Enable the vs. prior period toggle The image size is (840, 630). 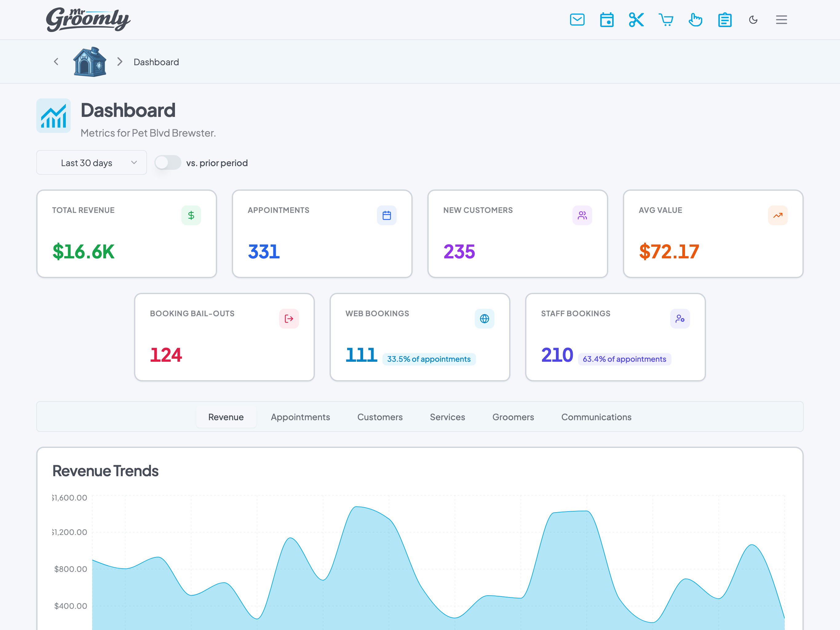tap(168, 163)
